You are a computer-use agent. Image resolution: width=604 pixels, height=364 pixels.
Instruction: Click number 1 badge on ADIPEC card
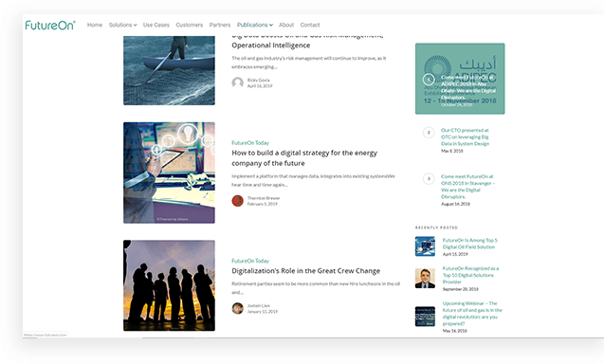tap(429, 80)
